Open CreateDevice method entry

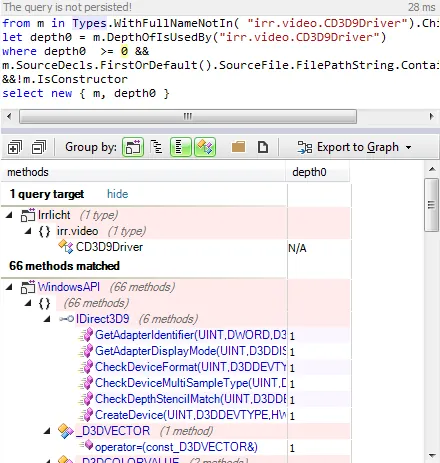pos(190,415)
